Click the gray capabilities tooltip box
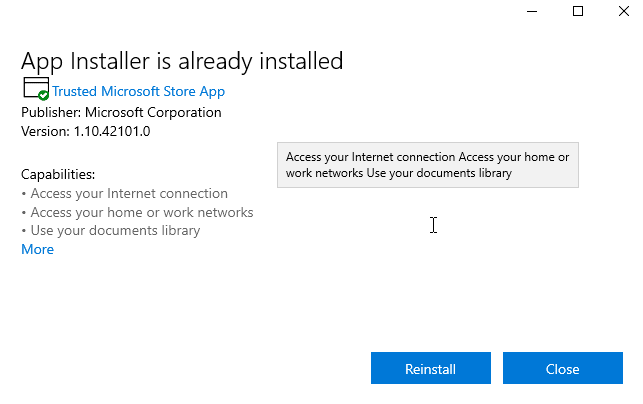Viewport: 643px width, 404px height. pos(427,165)
